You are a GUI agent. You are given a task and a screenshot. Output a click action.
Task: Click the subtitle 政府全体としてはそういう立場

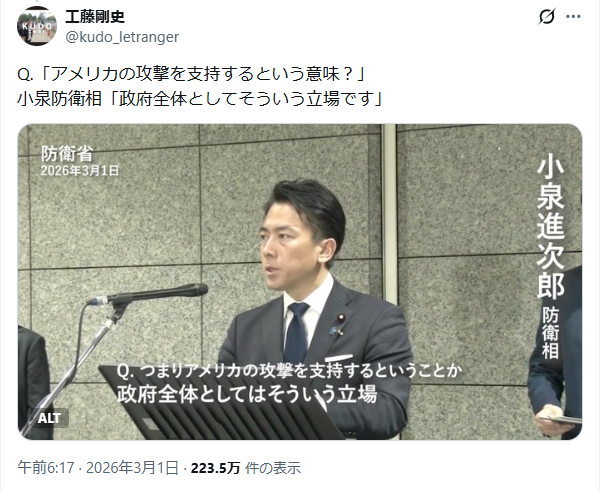point(247,394)
